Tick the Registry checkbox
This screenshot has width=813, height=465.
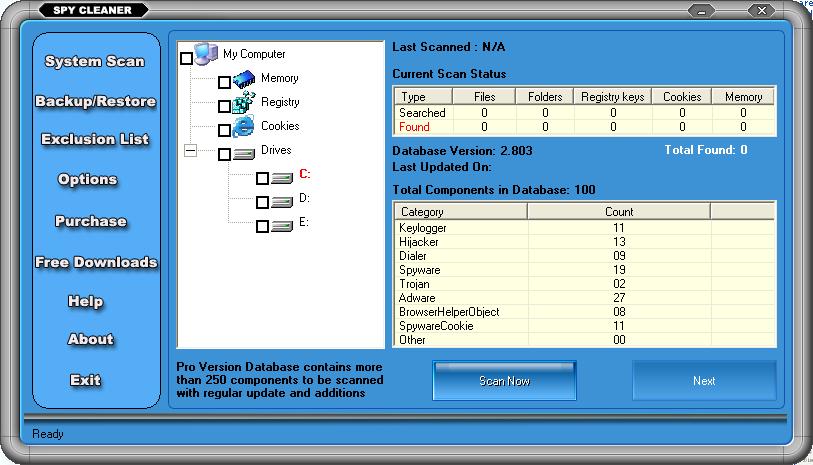(x=225, y=106)
